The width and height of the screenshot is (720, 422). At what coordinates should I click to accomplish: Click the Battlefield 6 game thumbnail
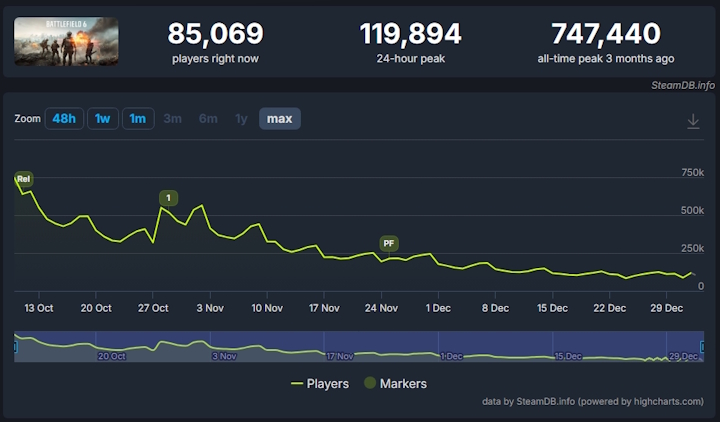[x=66, y=41]
